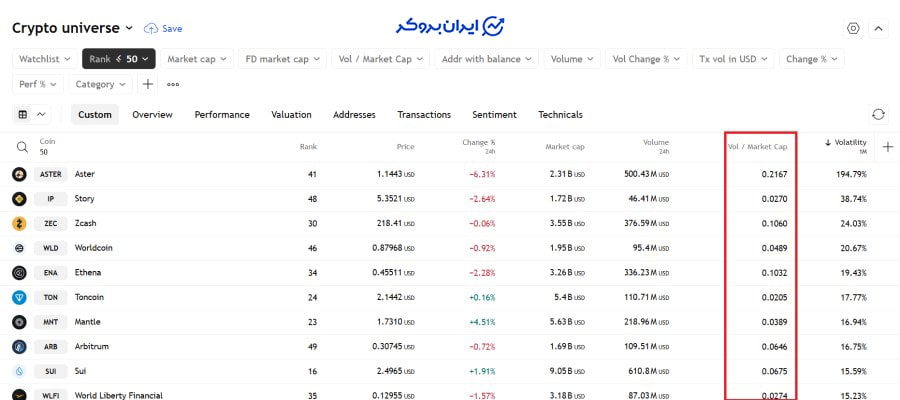The width and height of the screenshot is (900, 400).
Task: Click the add filter plus button
Action: (x=148, y=85)
